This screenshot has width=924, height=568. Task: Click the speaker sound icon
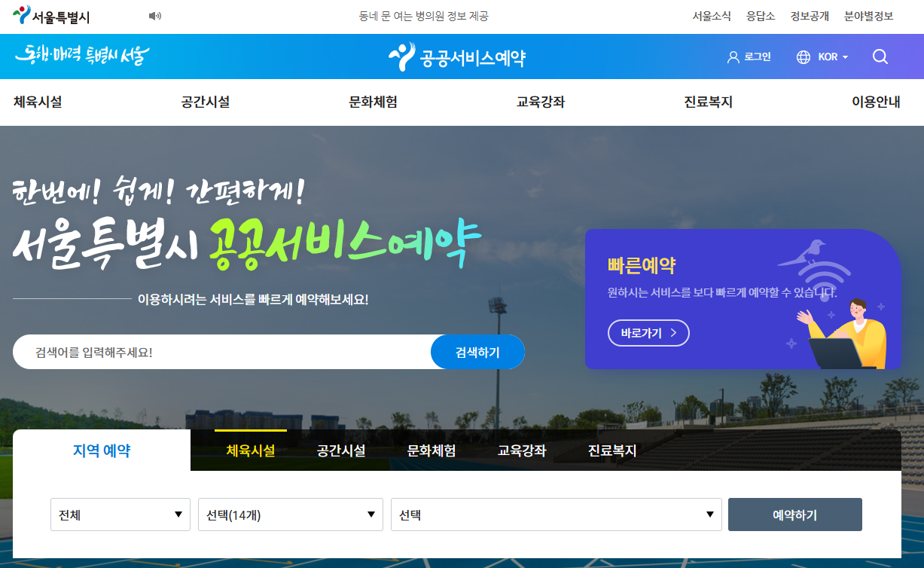(155, 16)
